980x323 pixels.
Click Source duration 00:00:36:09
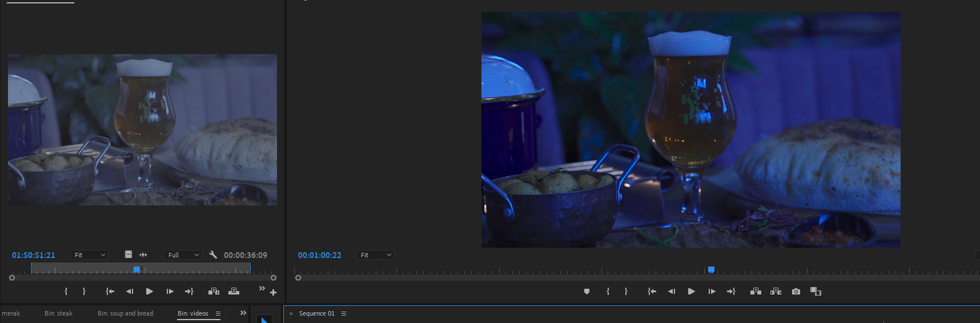(246, 255)
